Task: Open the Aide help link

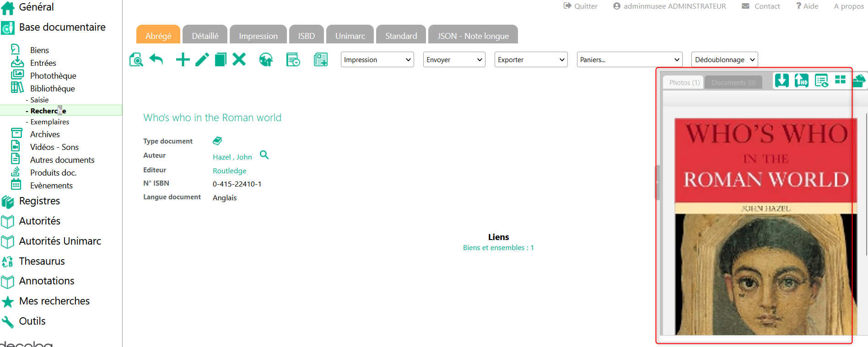Action: 807,6
